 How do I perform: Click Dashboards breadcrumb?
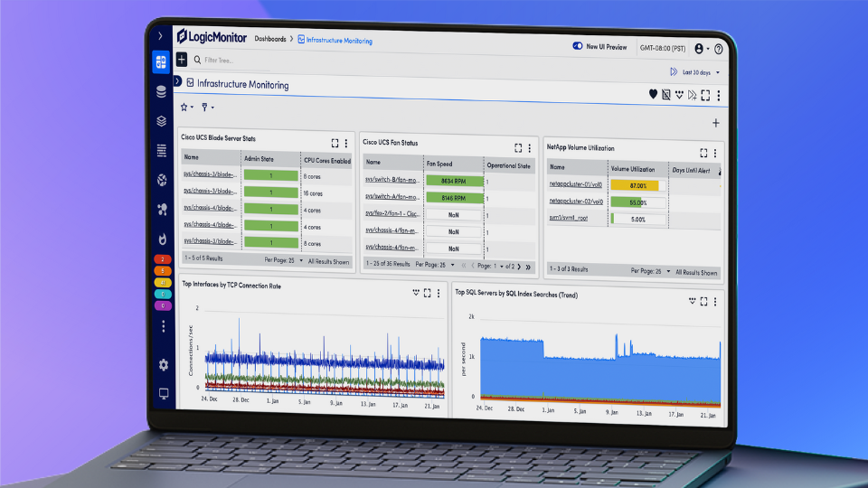tap(270, 39)
